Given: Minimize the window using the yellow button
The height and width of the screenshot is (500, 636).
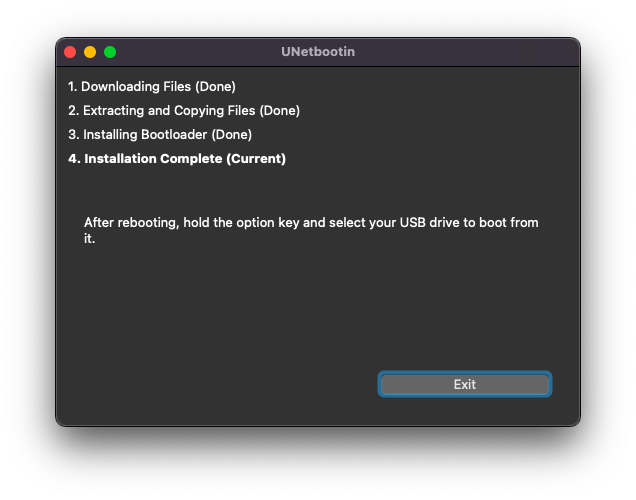Looking at the screenshot, I should pyautogui.click(x=90, y=52).
